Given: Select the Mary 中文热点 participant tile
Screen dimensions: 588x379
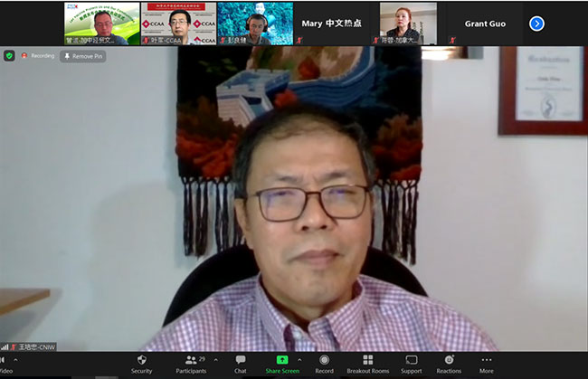Looking at the screenshot, I should [x=331, y=24].
